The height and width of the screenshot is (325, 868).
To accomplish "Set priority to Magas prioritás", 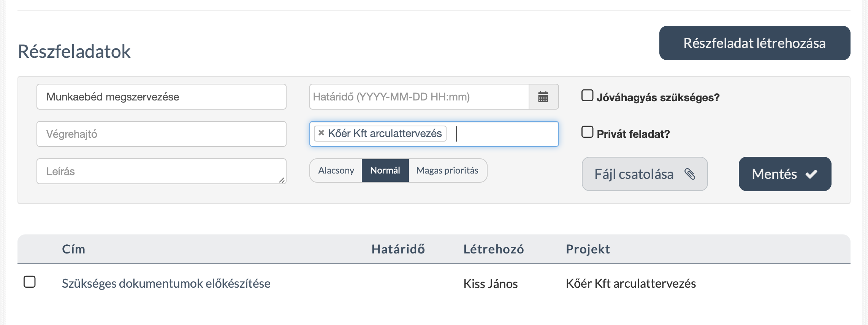I will (x=447, y=170).
